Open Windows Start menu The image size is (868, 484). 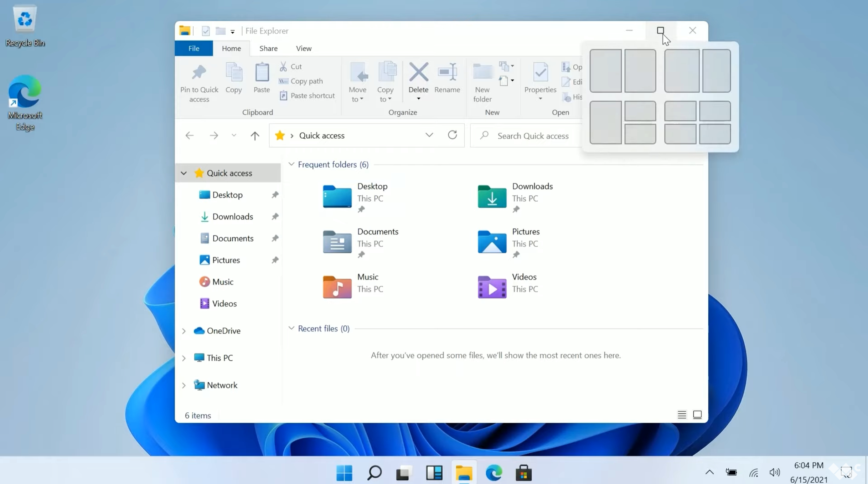[x=344, y=473]
